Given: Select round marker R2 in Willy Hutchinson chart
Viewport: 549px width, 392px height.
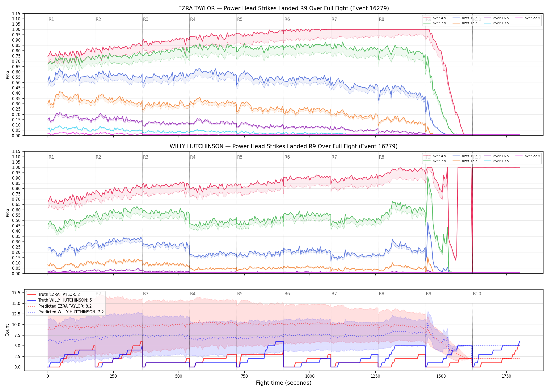Looking at the screenshot, I should [98, 157].
